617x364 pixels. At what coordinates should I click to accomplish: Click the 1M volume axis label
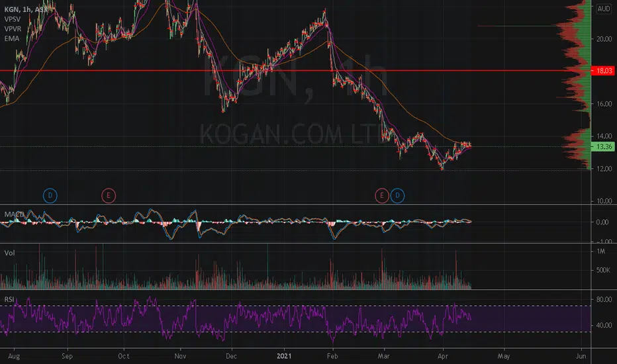tap(601, 251)
